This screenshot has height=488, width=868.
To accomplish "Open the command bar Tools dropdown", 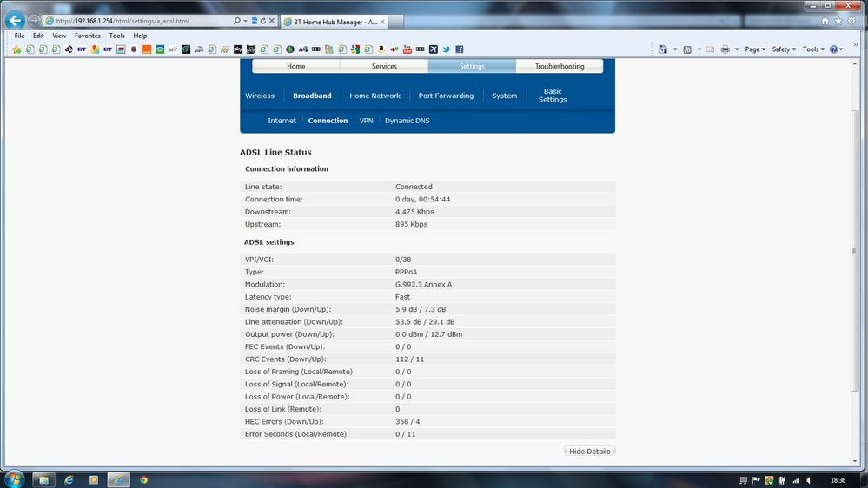I will [814, 49].
